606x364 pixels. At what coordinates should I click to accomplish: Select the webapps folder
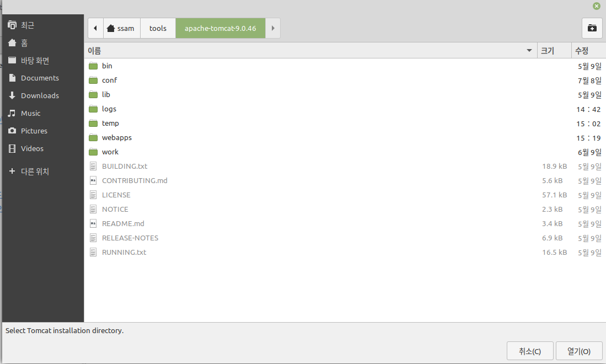pos(345,137)
